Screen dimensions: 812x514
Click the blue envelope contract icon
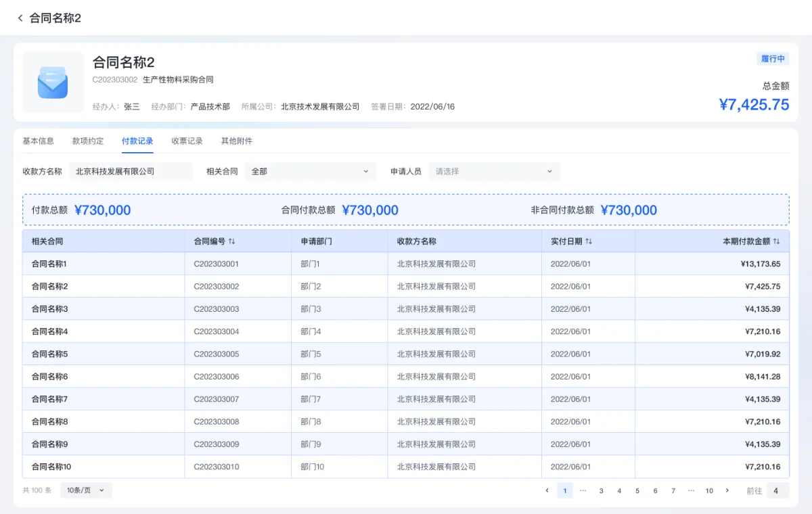pyautogui.click(x=53, y=83)
